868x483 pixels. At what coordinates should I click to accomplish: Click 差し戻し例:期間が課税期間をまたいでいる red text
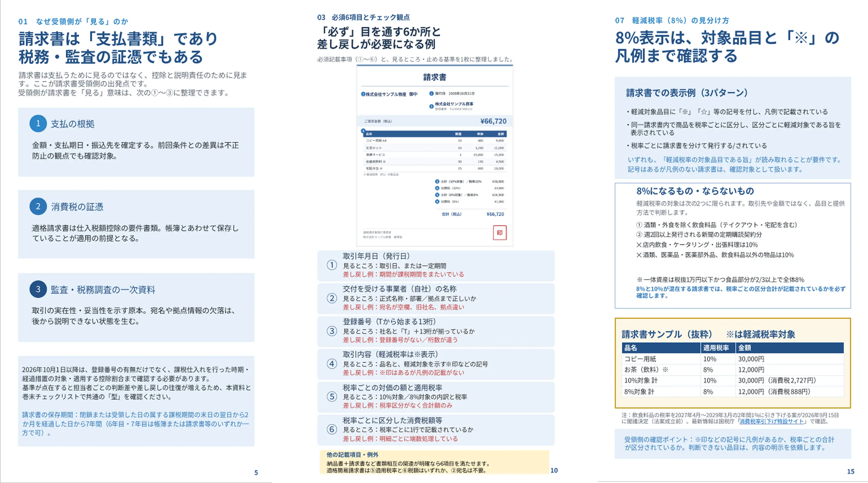403,274
